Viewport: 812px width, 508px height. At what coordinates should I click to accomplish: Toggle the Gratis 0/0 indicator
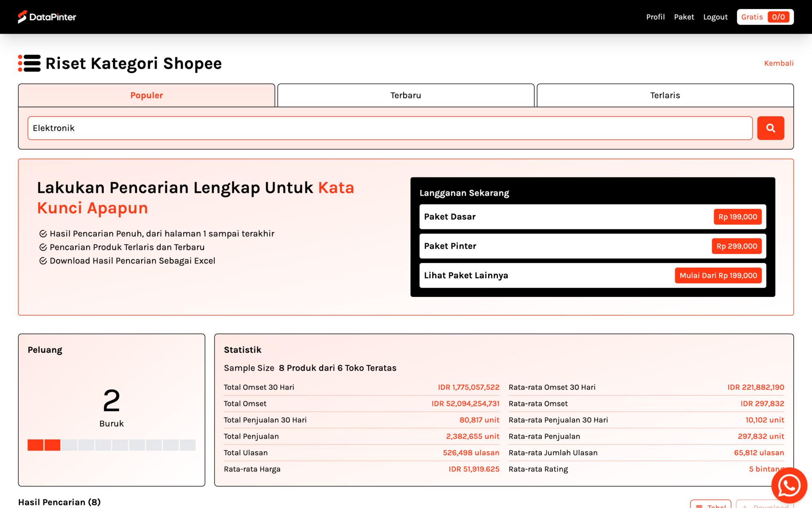pos(765,17)
